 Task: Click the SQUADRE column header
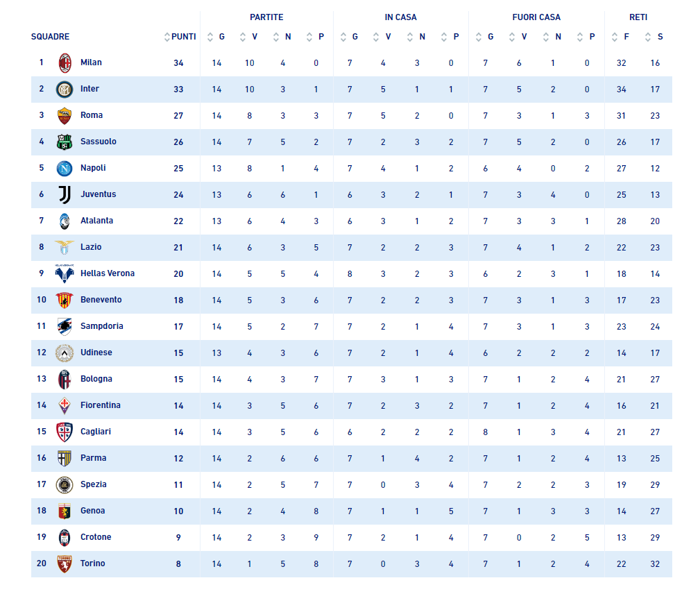click(50, 37)
